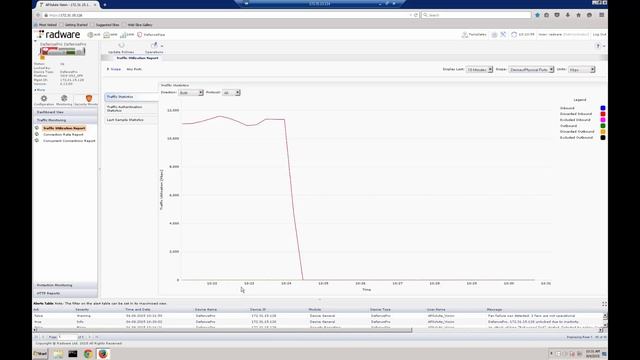Click the orange Discarded Outbound legend swatch

[602, 132]
